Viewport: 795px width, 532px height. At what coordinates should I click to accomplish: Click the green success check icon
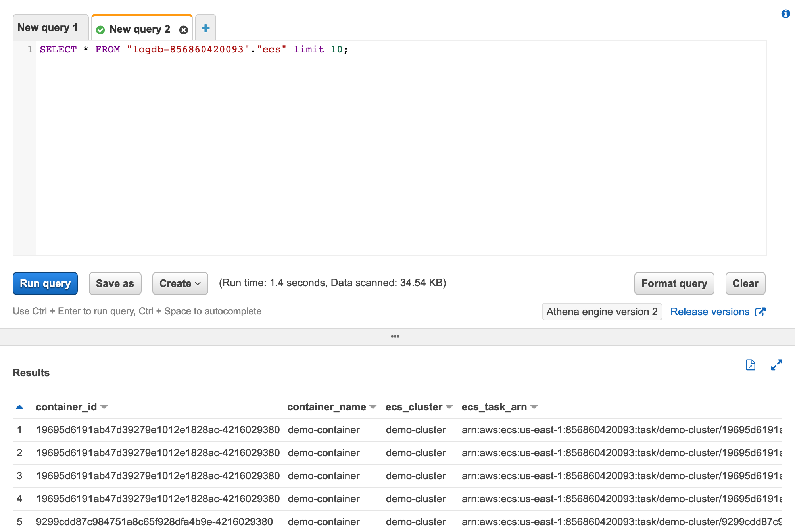pyautogui.click(x=101, y=30)
